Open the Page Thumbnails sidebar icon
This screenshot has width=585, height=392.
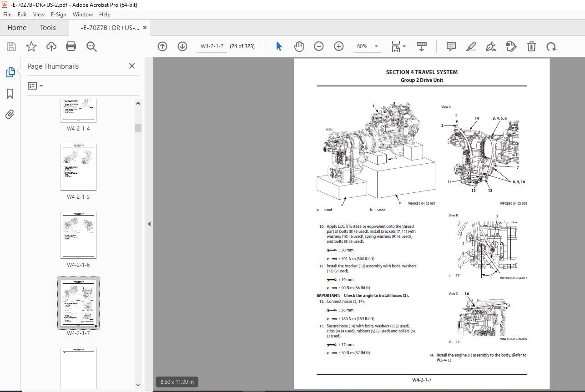[10, 72]
